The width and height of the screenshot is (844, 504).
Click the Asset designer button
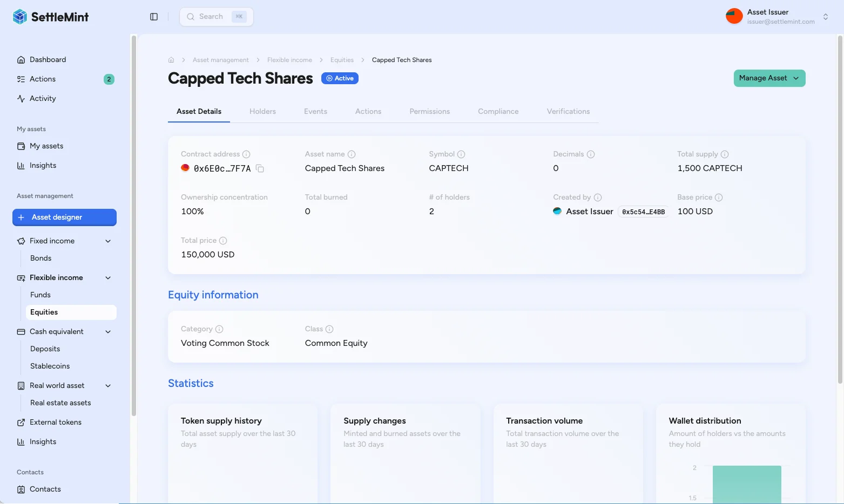point(64,217)
